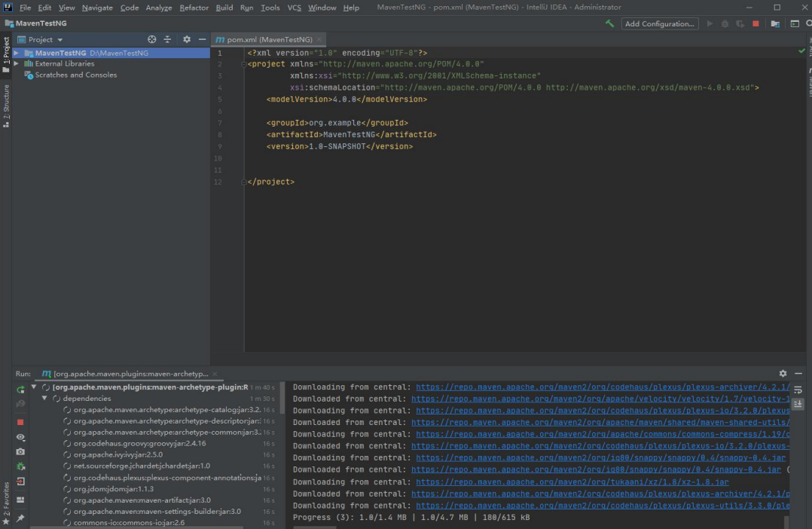Open the Project Structure toolbar icon

775,24
